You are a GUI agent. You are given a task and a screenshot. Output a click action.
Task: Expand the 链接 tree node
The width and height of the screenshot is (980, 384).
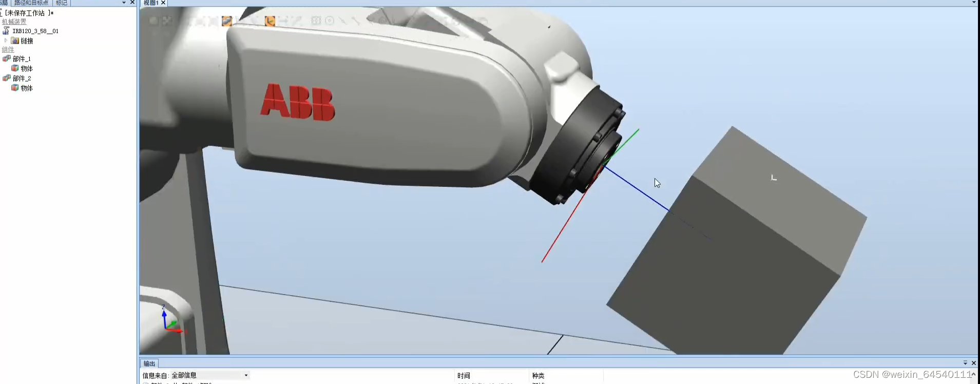pyautogui.click(x=6, y=40)
